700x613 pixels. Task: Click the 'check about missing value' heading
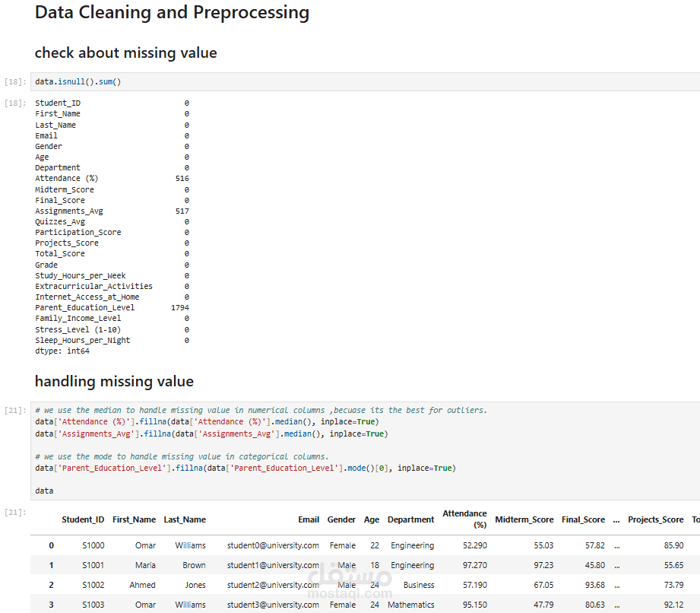(125, 53)
